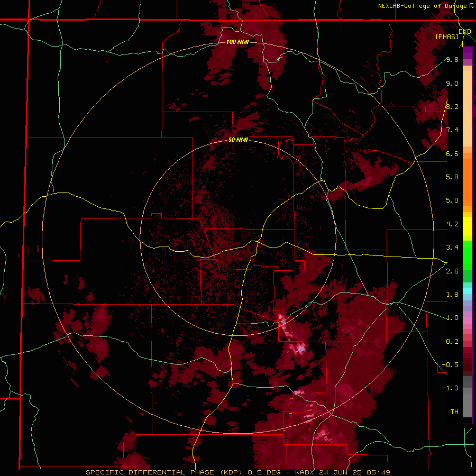
Task: Click the 100 NMI range ring label
Action: [x=237, y=42]
